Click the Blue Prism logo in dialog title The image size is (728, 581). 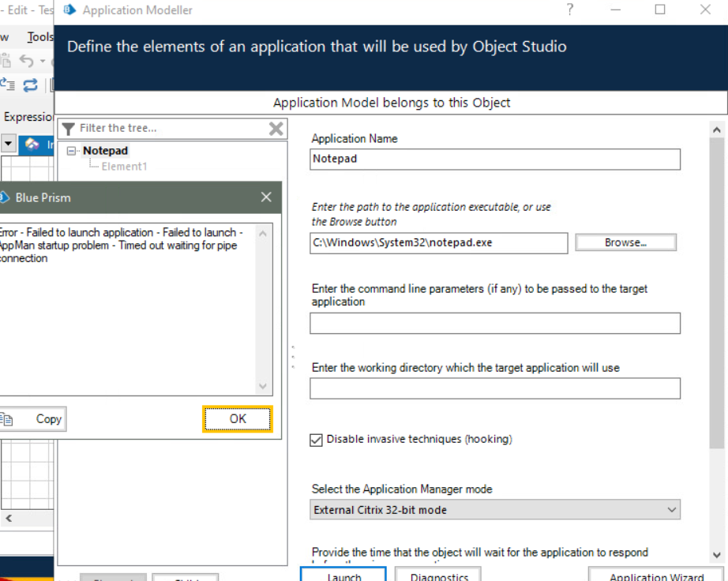(5, 197)
